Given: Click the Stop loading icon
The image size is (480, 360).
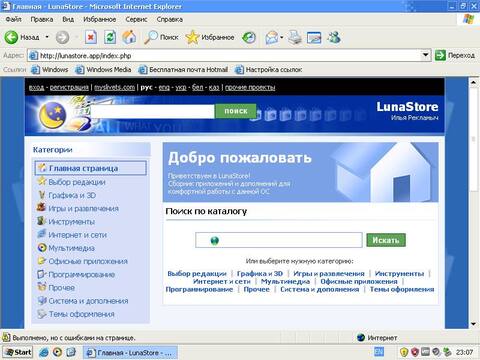Looking at the screenshot, I should click(90, 37).
